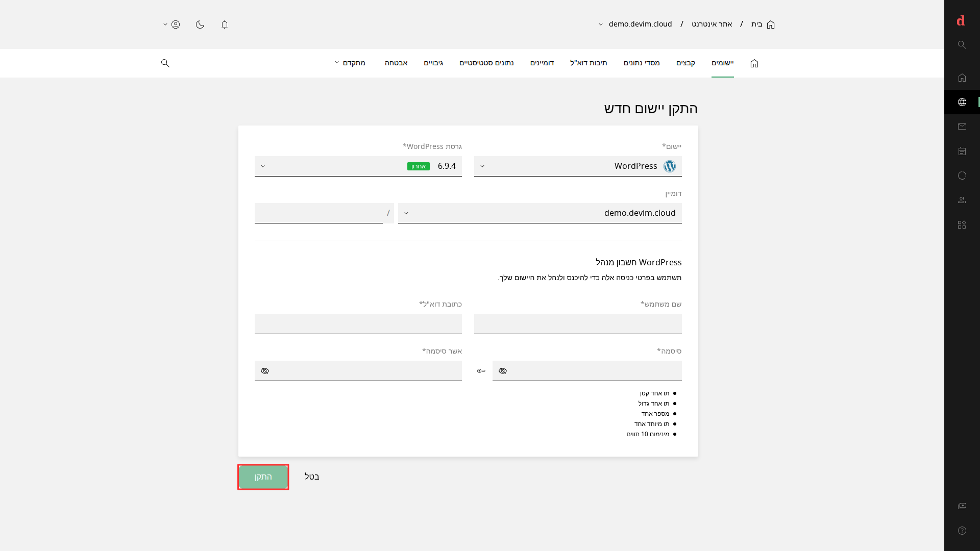Switch to the תיבות דוא"ל tab
The width and height of the screenshot is (980, 551).
pos(589,63)
